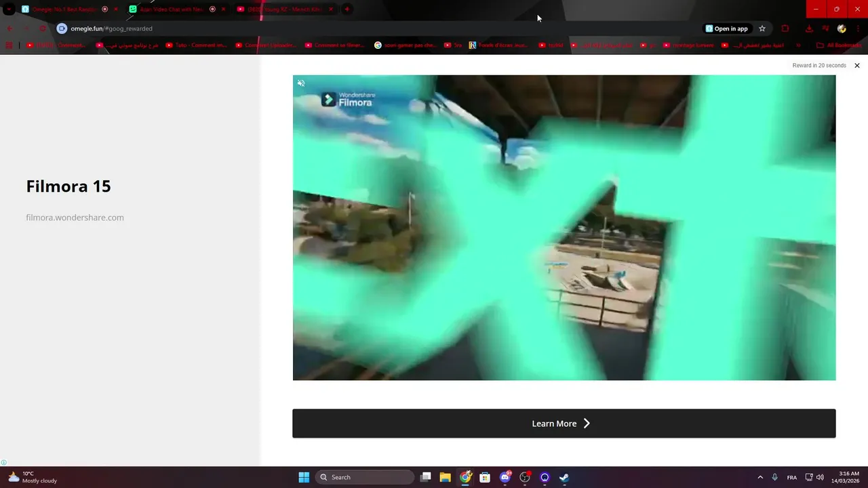Click the AdChoices info icon at bottom left
The height and width of the screenshot is (488, 868).
pyautogui.click(x=4, y=462)
